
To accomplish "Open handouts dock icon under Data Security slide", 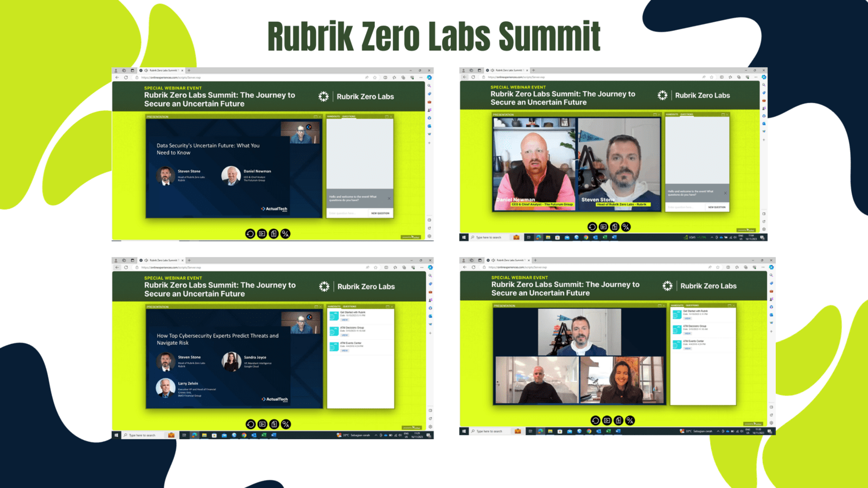I will (274, 234).
